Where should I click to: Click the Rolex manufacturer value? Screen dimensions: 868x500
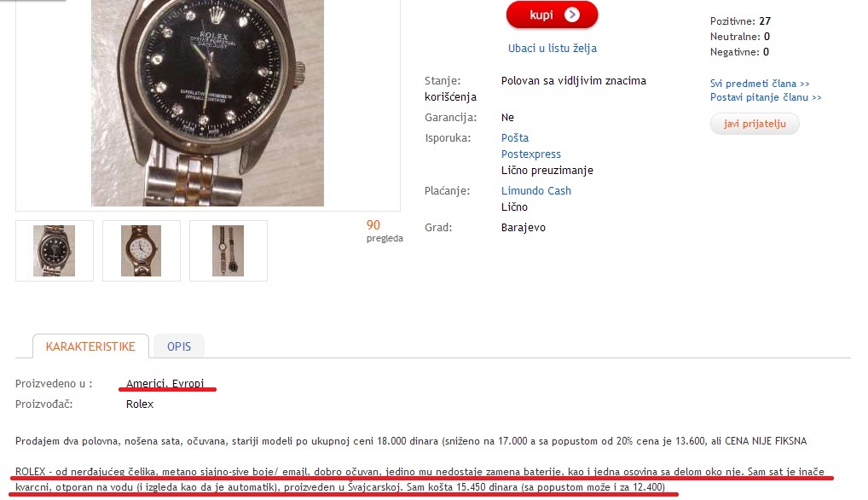140,404
